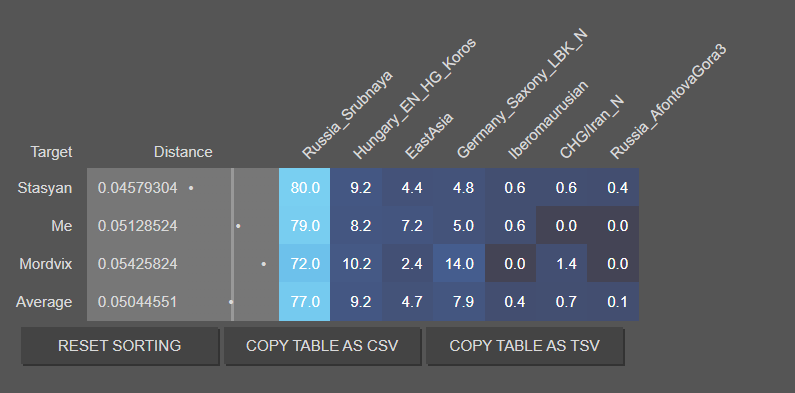Screen dimensions: 795x393
Task: Click the Target column header
Action: pos(51,152)
